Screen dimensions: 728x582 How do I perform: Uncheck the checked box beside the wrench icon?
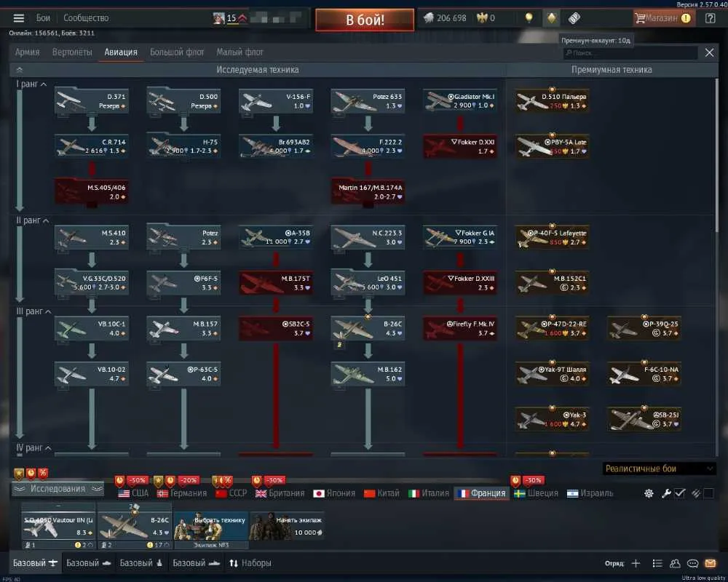pos(680,493)
